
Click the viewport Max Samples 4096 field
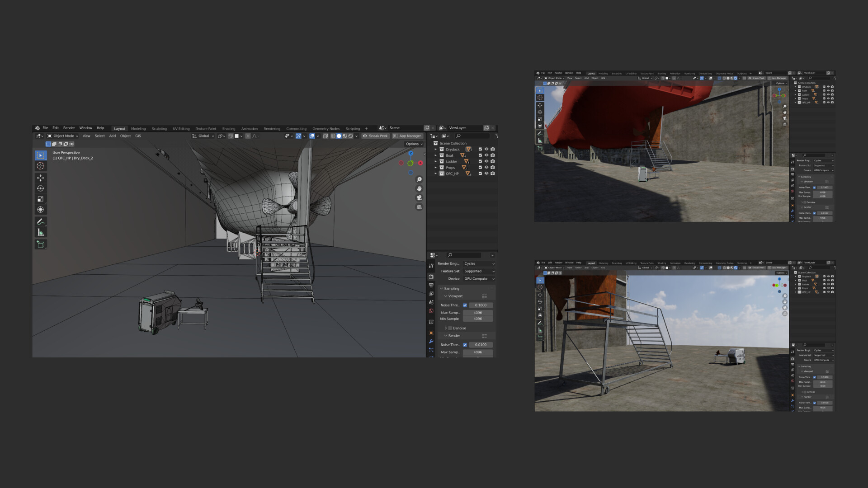pos(477,312)
